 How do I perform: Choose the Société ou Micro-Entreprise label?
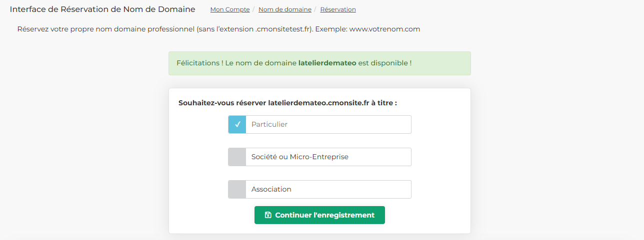pyautogui.click(x=300, y=157)
